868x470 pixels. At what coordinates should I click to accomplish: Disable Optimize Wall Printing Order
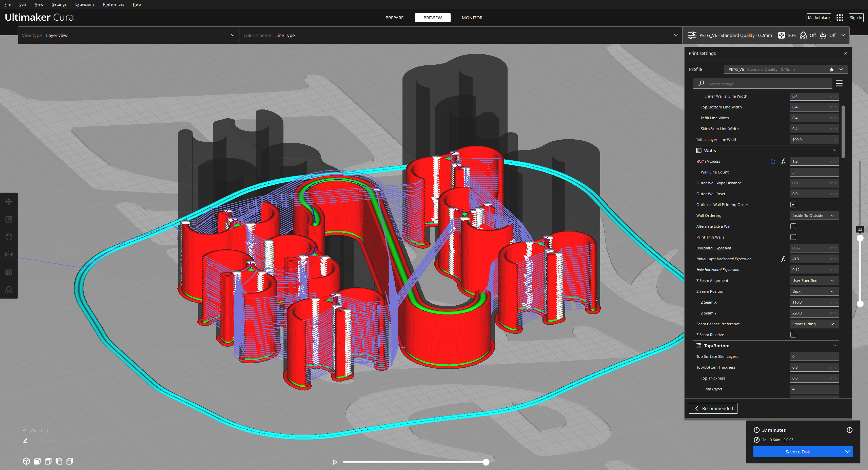pyautogui.click(x=793, y=204)
